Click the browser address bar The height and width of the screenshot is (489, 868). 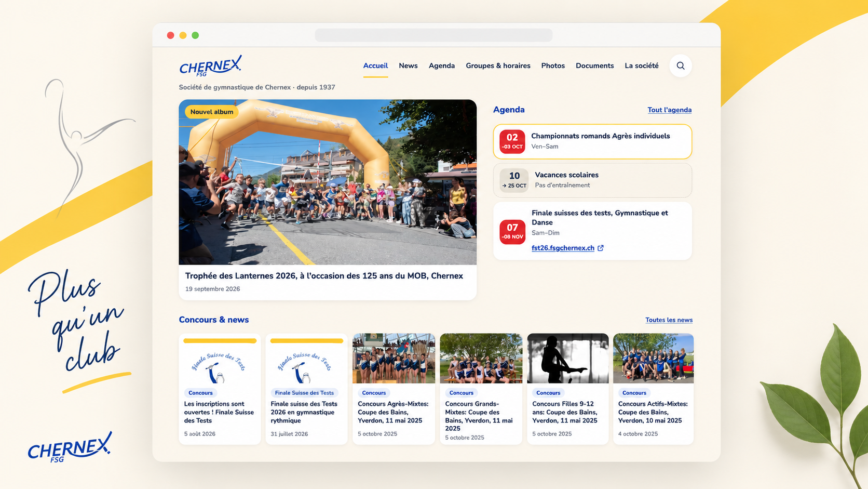click(x=433, y=35)
